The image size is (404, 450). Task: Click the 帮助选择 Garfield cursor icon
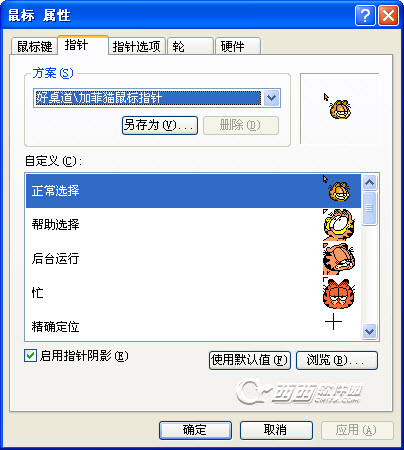[x=339, y=225]
